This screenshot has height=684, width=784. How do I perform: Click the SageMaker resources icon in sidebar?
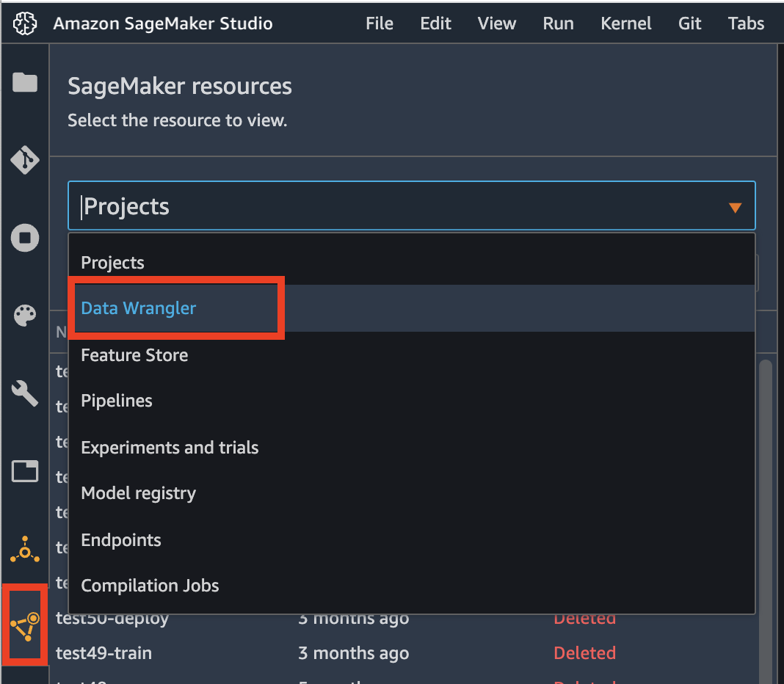(25, 626)
